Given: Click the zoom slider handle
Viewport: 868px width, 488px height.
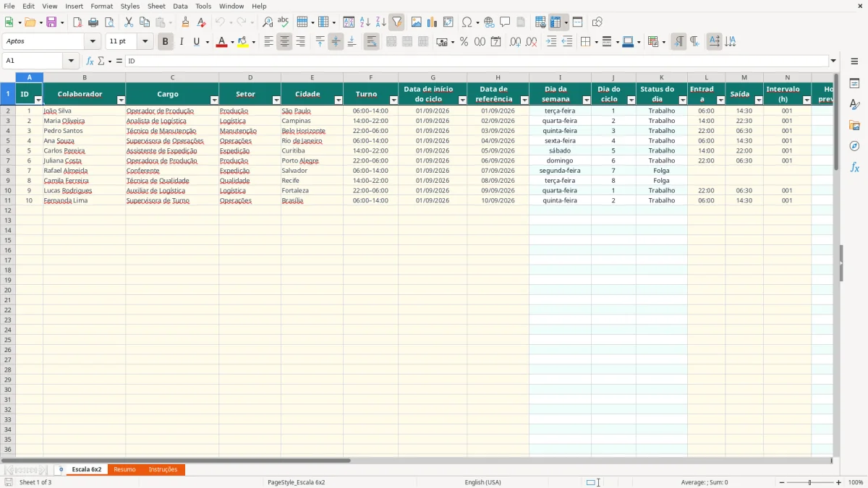Looking at the screenshot, I should [810, 482].
